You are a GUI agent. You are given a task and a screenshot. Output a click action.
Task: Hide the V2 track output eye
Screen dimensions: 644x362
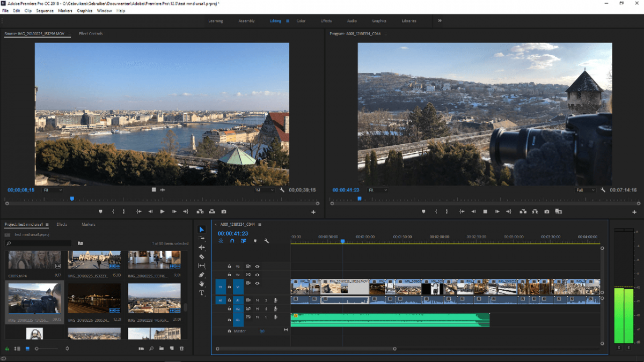click(x=257, y=275)
